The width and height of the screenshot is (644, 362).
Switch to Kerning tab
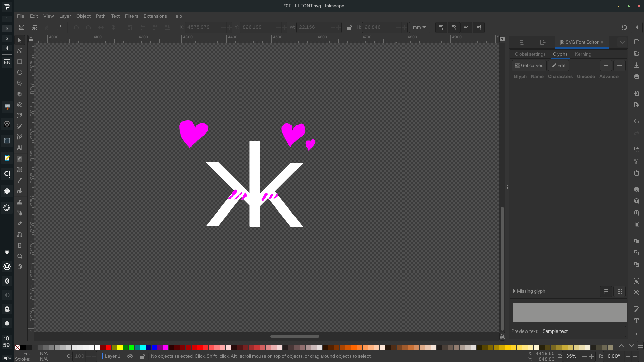(x=583, y=54)
